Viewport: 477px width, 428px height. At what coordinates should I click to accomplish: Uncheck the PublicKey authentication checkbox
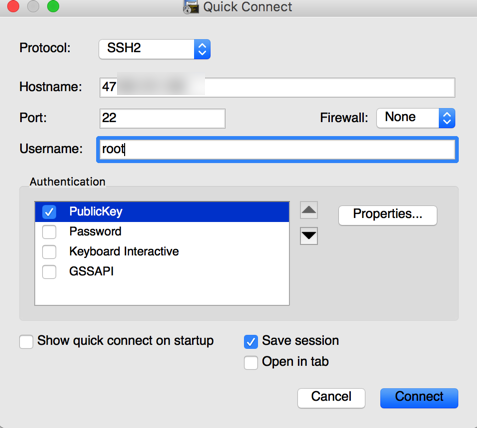click(49, 212)
